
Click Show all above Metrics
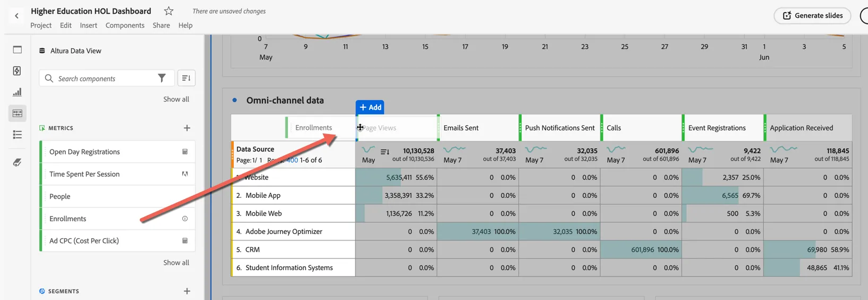click(176, 99)
